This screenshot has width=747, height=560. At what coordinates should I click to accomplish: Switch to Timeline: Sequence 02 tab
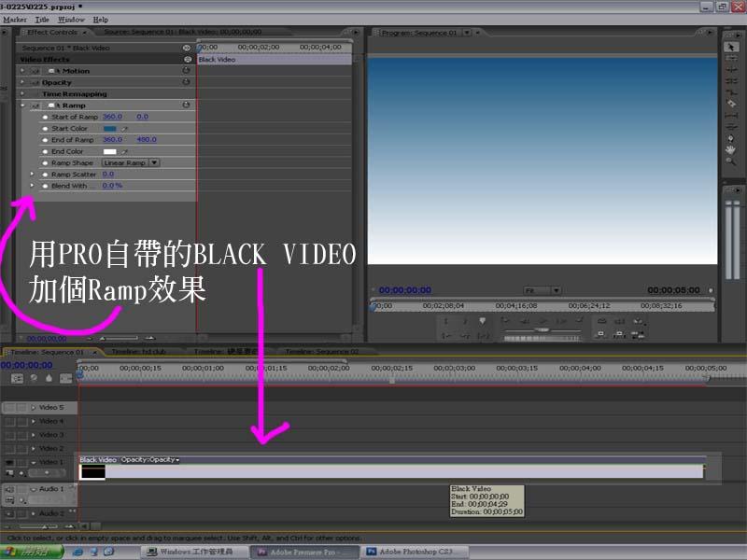pos(321,352)
